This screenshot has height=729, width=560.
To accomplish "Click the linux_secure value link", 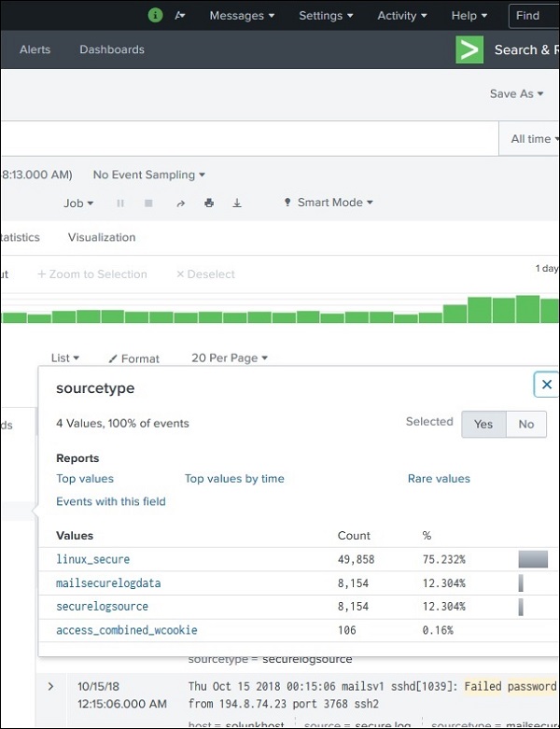I will click(x=93, y=559).
